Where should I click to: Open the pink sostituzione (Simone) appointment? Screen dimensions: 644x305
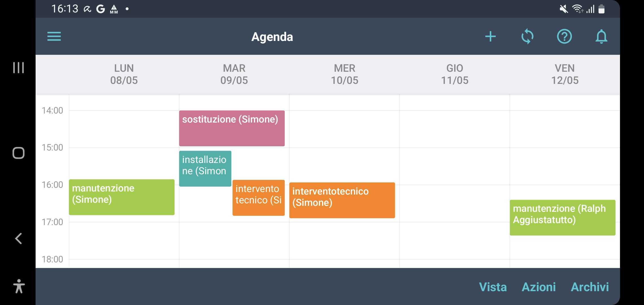click(x=232, y=128)
